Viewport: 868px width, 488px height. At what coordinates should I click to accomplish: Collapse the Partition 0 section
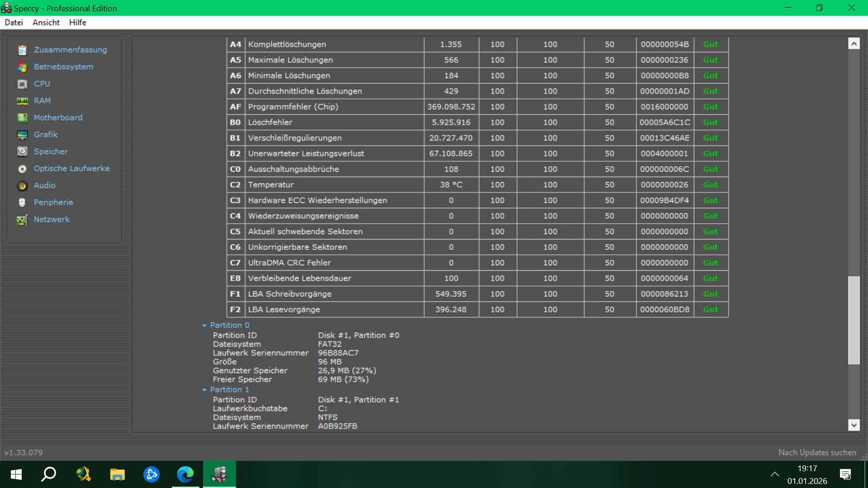point(204,325)
